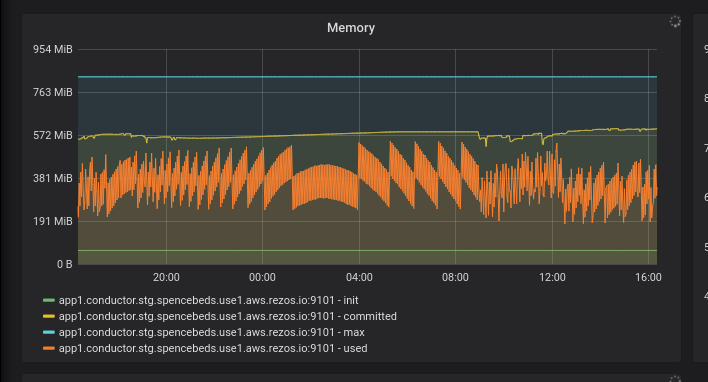Click the green init line on the graph
This screenshot has height=382, width=708.
click(x=367, y=250)
